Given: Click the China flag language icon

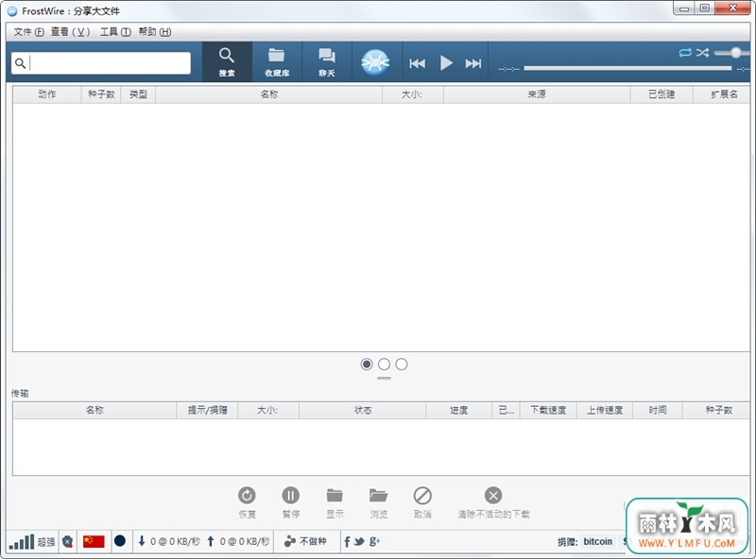Looking at the screenshot, I should point(94,542).
